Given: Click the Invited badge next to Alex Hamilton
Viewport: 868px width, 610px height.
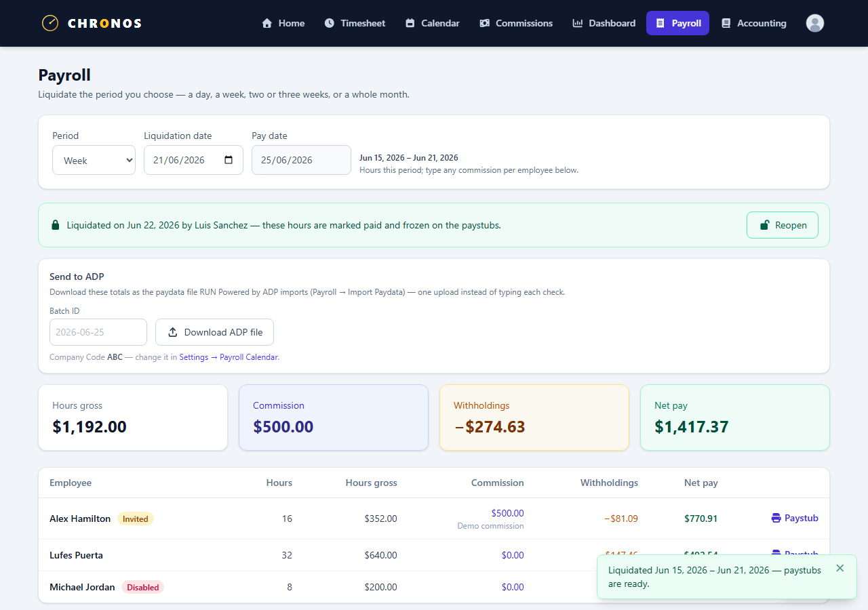Looking at the screenshot, I should [136, 519].
